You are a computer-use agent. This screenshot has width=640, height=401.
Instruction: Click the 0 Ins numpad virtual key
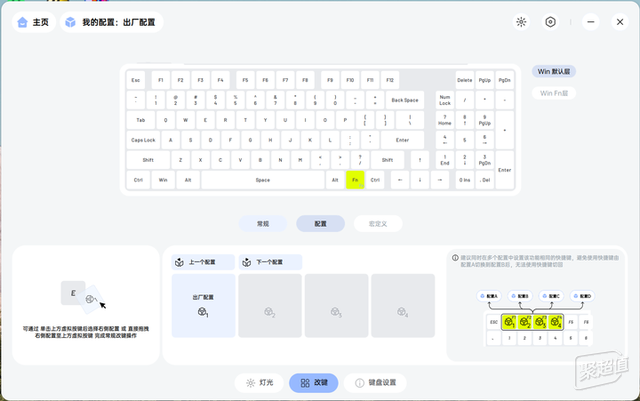(464, 180)
